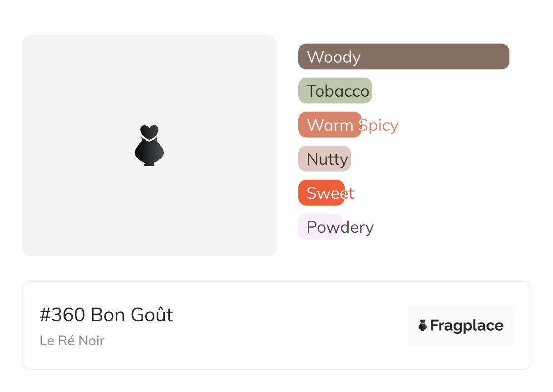Click the 'Tobacco' text label

pos(338,91)
